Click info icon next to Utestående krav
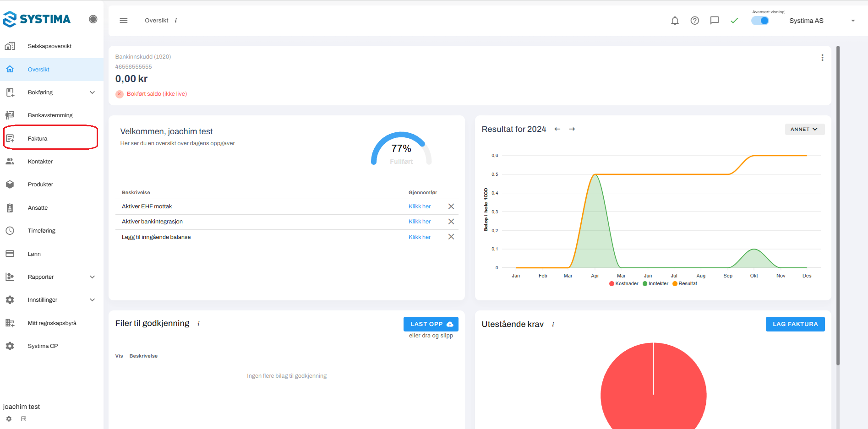Screen dimensions: 868x429 coord(553,325)
